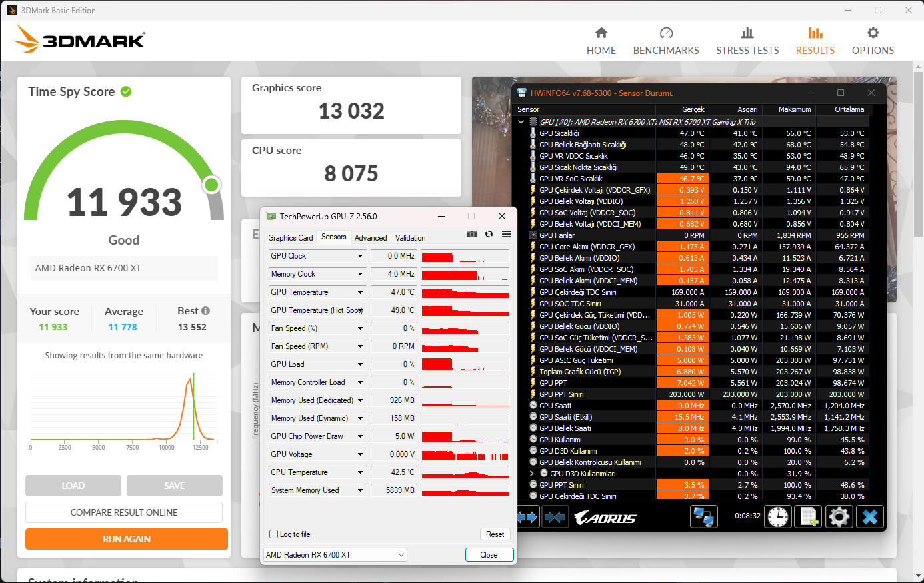The image size is (924, 583).
Task: Enable the Log to file checkbox
Action: (273, 534)
